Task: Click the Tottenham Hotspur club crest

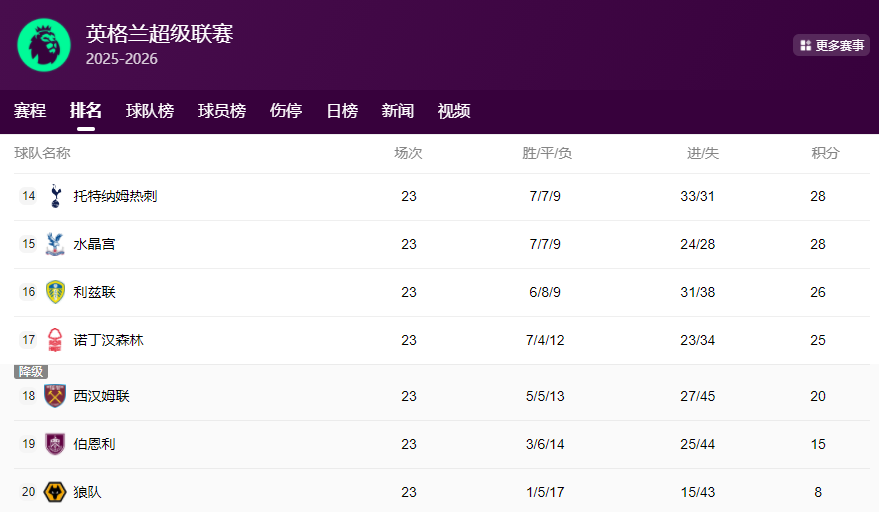Action: 55,196
